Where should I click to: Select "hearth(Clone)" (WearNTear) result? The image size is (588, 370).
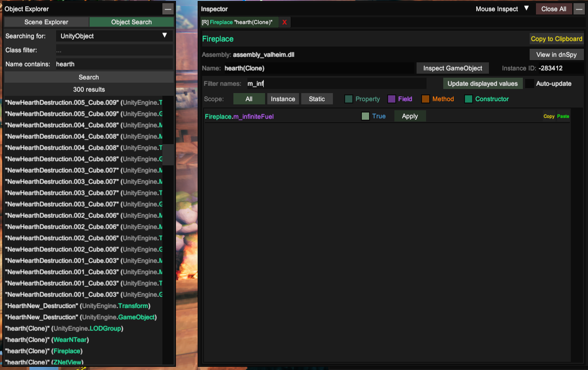point(47,340)
